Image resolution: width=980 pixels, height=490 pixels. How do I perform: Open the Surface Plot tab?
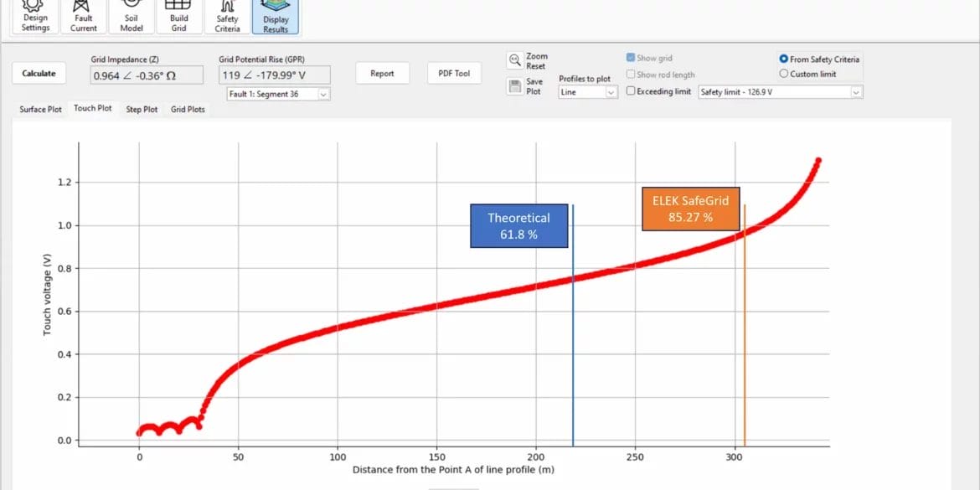39,108
